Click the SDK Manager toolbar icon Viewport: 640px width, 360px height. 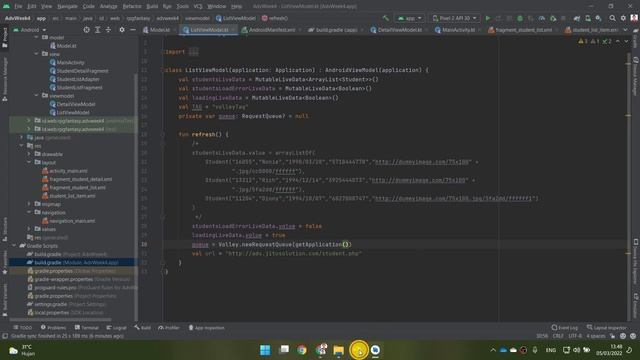598,18
